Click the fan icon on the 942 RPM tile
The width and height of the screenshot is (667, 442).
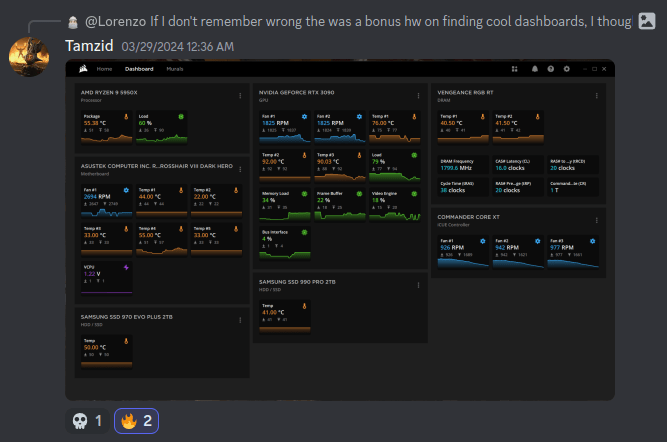coord(537,241)
